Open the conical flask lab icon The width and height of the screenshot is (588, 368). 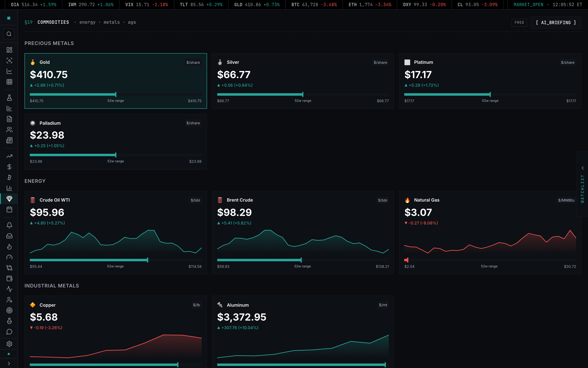coord(9,98)
